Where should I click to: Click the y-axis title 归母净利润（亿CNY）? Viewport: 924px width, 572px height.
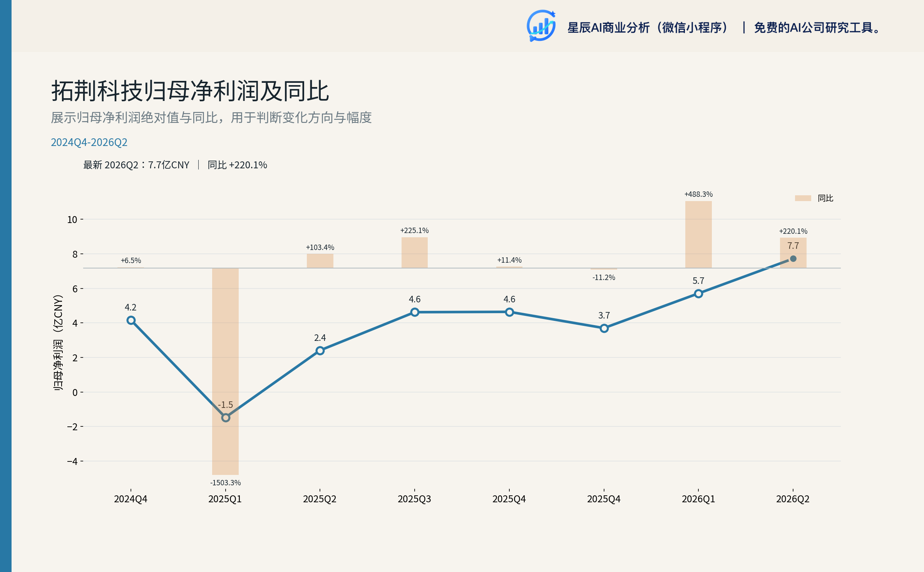click(x=58, y=343)
